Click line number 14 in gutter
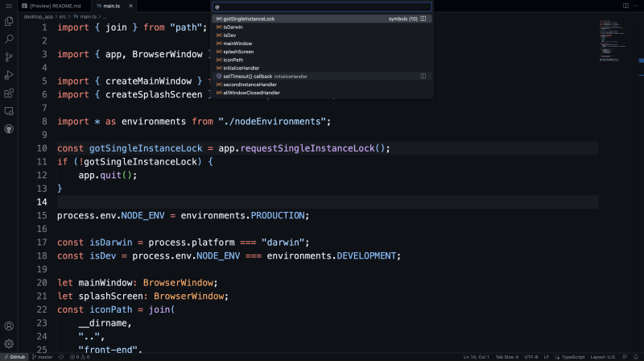The height and width of the screenshot is (361, 644). click(42, 202)
